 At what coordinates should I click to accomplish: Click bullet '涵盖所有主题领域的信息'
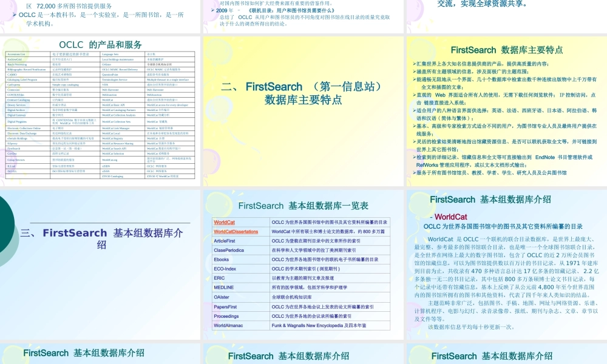(x=471, y=72)
